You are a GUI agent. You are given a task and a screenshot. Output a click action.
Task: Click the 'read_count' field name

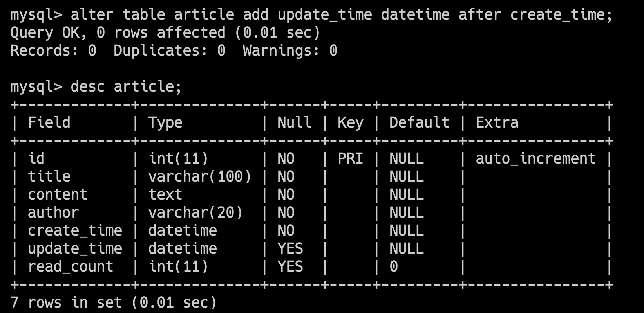click(x=71, y=267)
